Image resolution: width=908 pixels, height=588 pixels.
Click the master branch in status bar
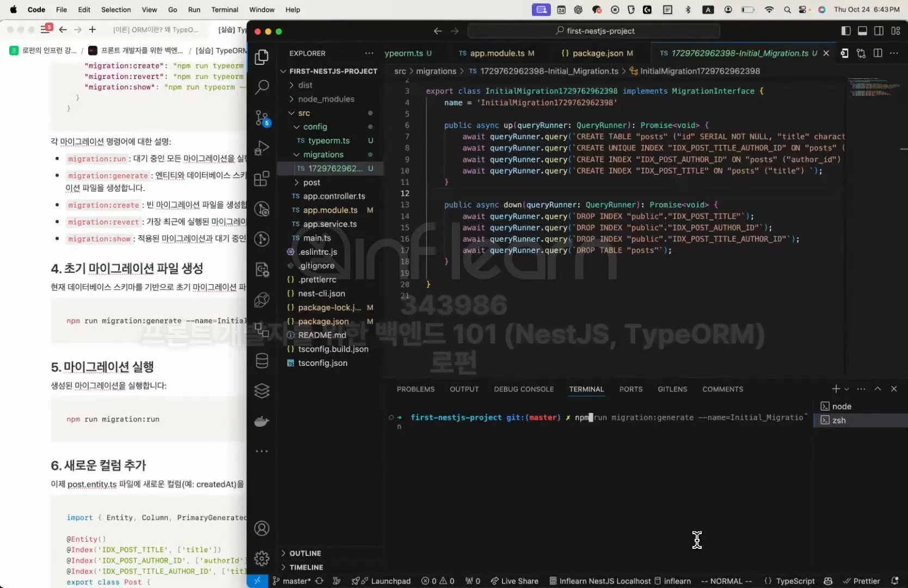pyautogui.click(x=292, y=581)
